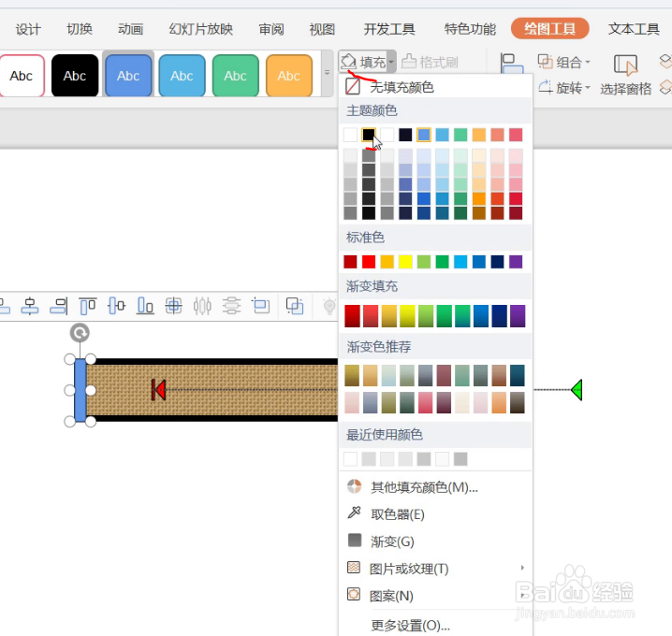Activate the 取色器(E) eyedropper
Image resolution: width=672 pixels, height=636 pixels.
coord(435,513)
